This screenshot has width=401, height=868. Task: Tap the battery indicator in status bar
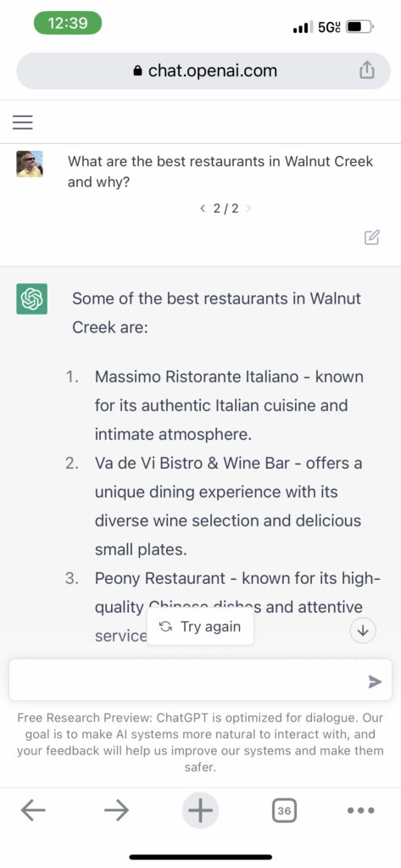coord(360,26)
